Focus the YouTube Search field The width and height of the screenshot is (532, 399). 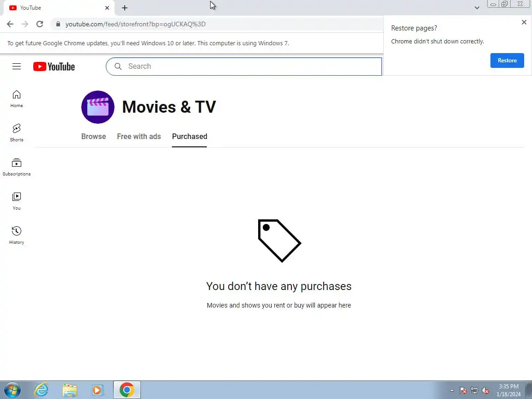point(244,66)
